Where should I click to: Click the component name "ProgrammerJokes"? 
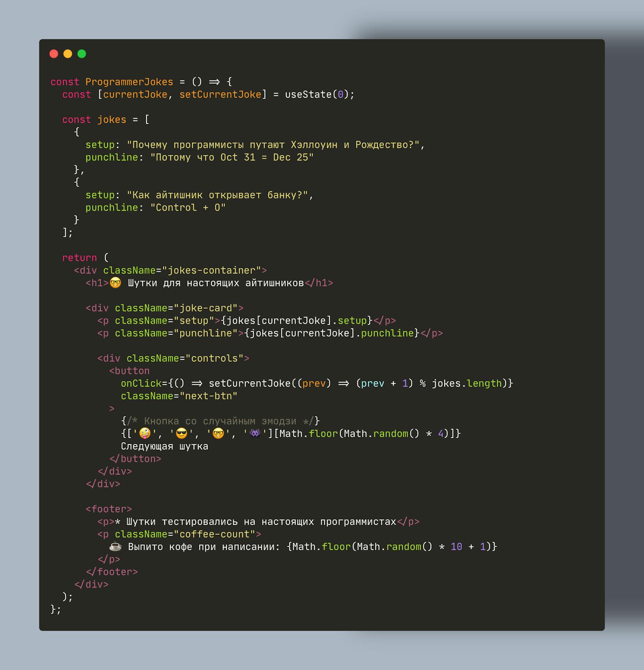129,82
